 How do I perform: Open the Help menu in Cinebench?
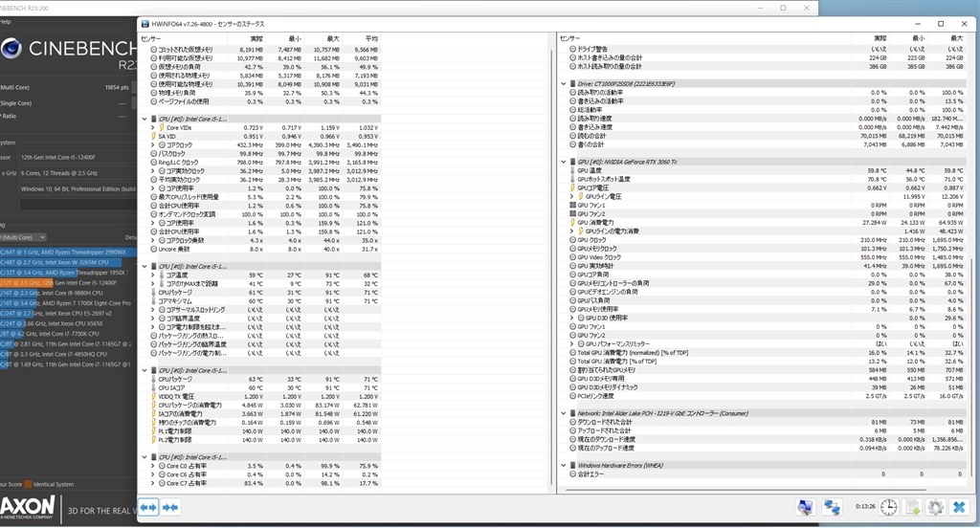[5, 22]
